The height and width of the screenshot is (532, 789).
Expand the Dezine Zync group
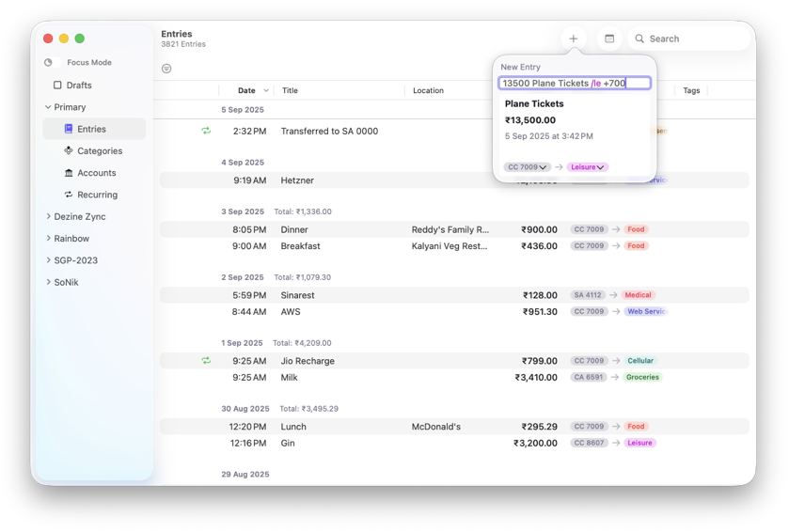[x=48, y=216]
